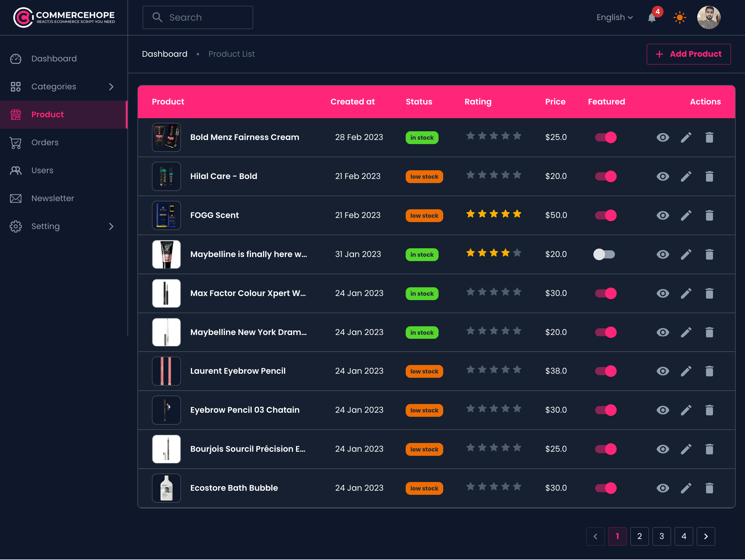Open the Newsletter envelope icon
This screenshot has height=560, width=745.
click(x=15, y=199)
